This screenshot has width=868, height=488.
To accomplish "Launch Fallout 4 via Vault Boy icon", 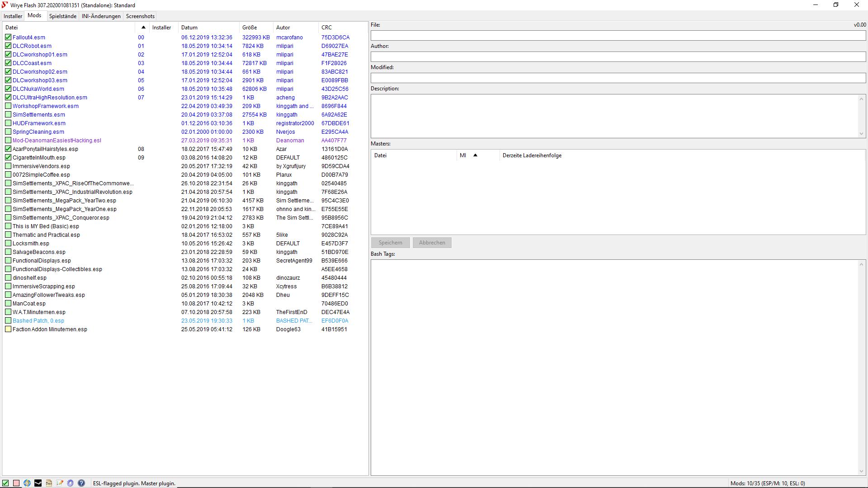I will tap(27, 483).
